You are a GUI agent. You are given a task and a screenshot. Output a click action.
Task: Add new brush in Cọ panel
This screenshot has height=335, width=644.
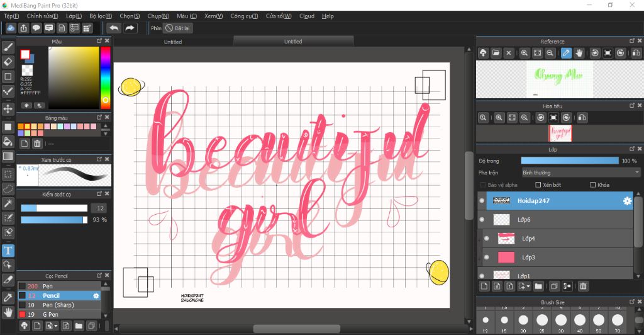click(x=37, y=326)
